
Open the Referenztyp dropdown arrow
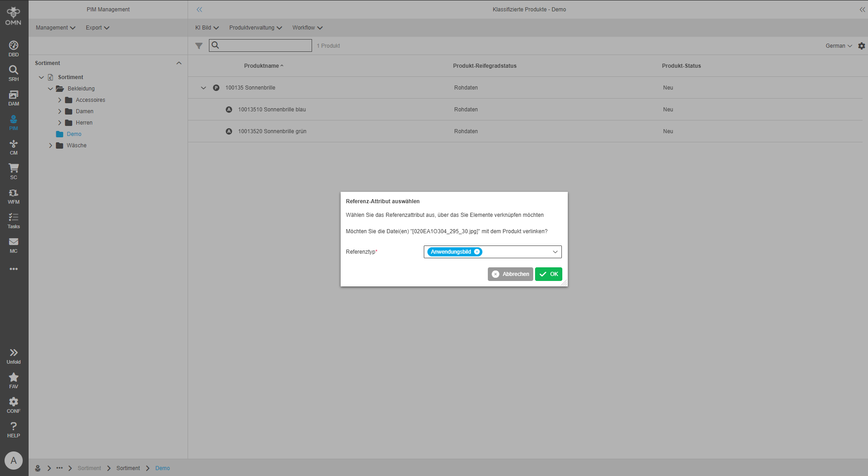click(555, 252)
